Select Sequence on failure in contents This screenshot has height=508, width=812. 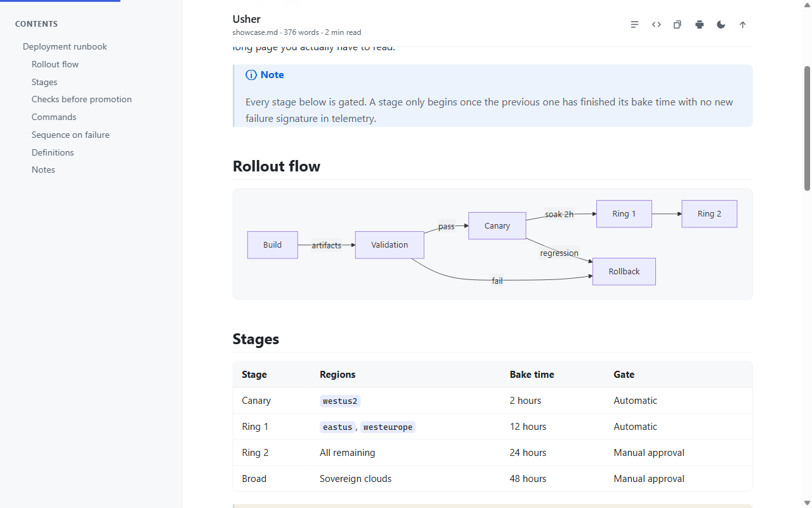pos(70,135)
